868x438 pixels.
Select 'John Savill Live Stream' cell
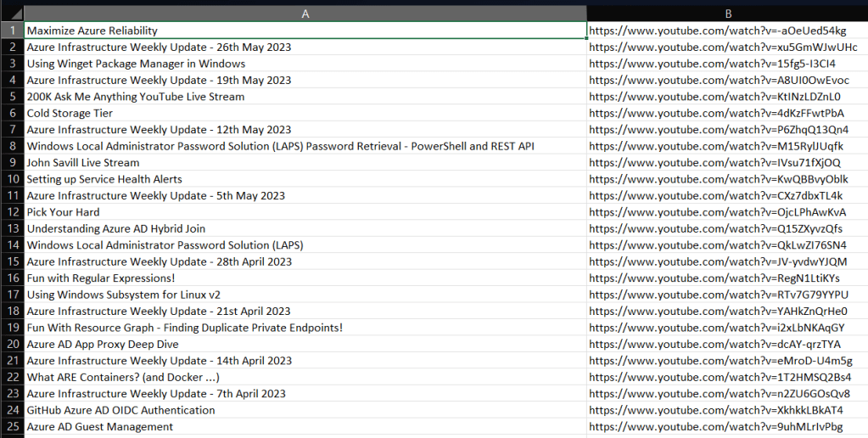(83, 162)
